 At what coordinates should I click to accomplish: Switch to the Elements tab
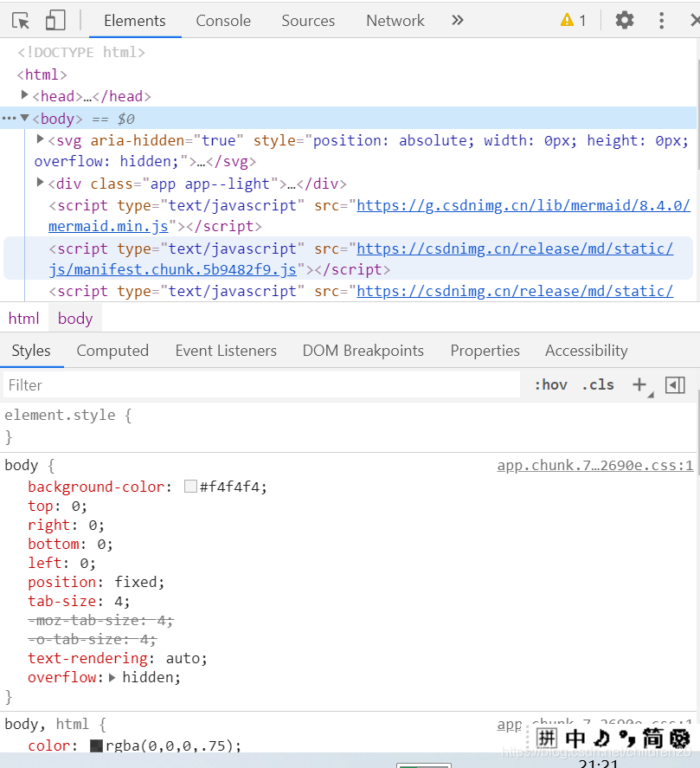click(x=135, y=21)
